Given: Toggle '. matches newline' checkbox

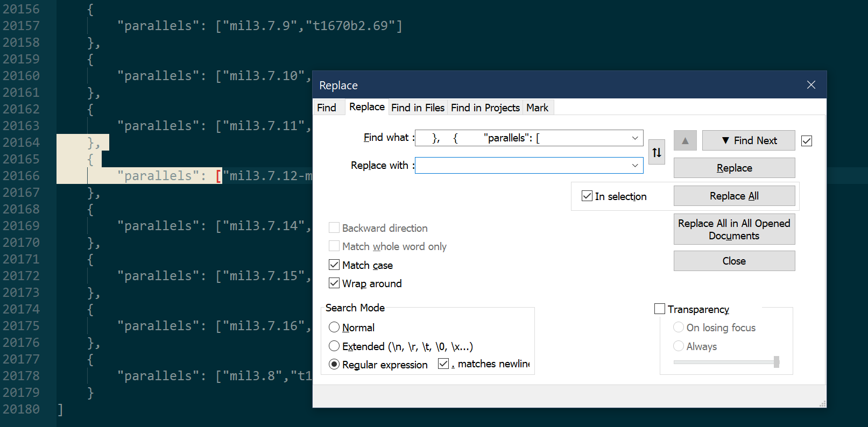Looking at the screenshot, I should tap(443, 364).
